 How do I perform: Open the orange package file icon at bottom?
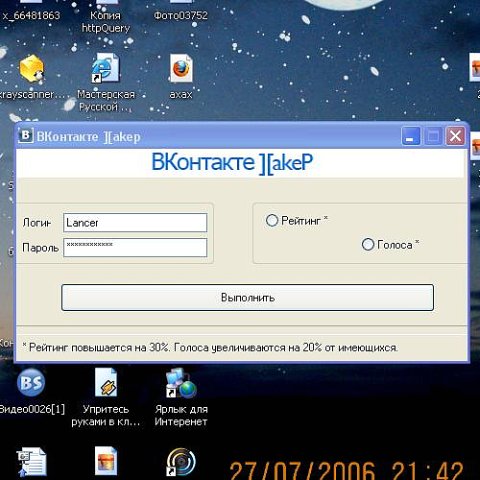pyautogui.click(x=106, y=461)
